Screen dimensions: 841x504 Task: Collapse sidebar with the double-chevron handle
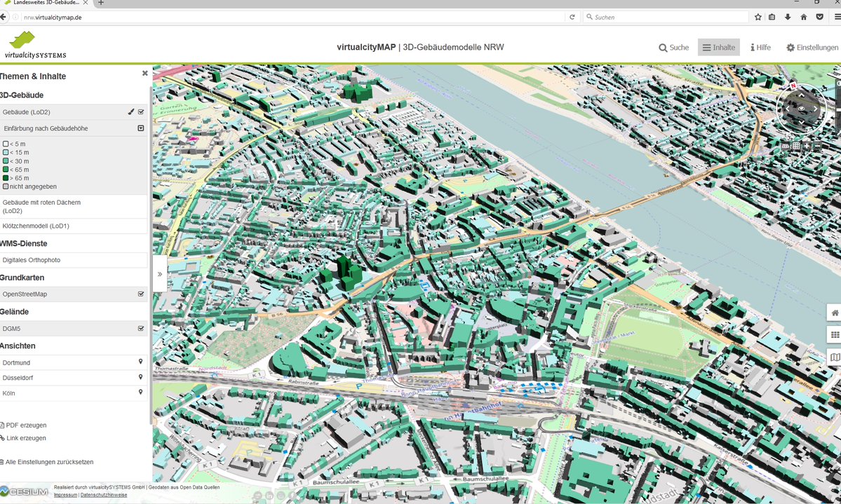point(160,274)
